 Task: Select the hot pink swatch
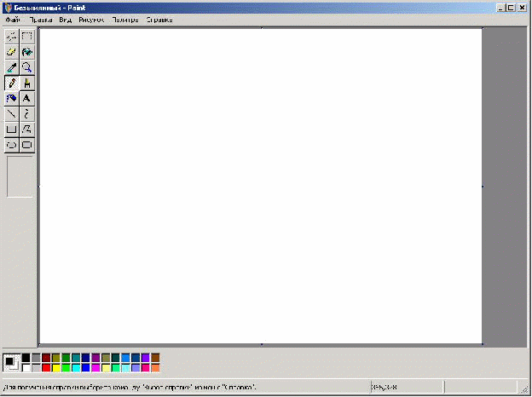pos(146,368)
